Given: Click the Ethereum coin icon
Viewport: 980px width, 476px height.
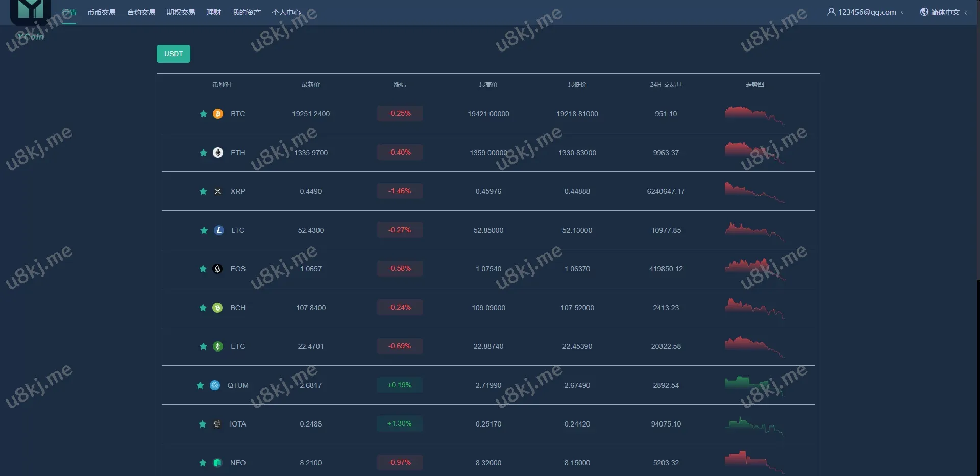Looking at the screenshot, I should coord(218,153).
